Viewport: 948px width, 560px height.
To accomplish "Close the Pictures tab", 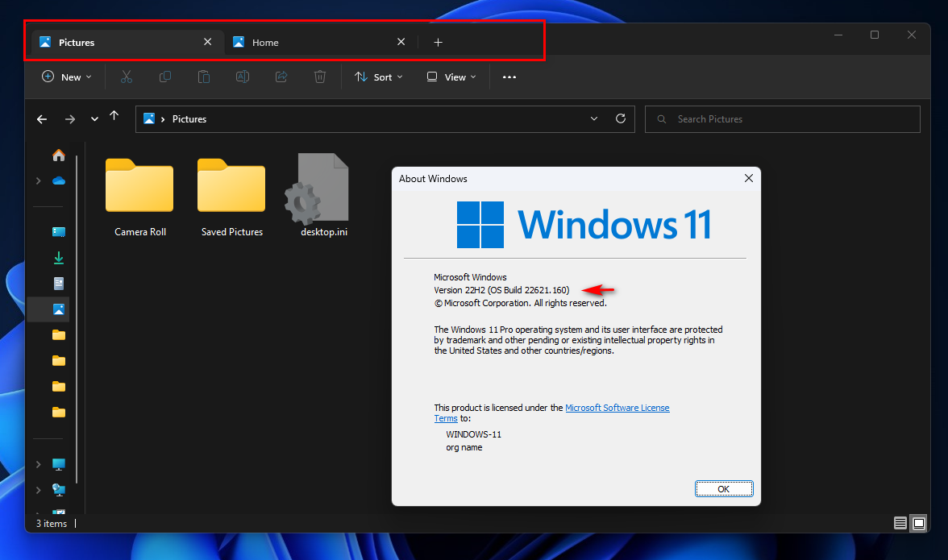I will 207,42.
